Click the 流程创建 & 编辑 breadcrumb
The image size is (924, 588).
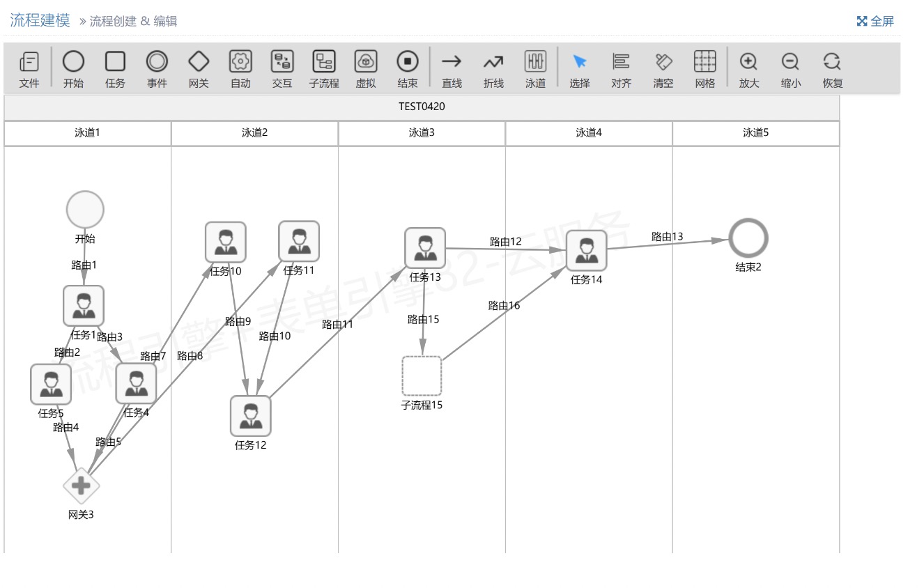tap(133, 22)
